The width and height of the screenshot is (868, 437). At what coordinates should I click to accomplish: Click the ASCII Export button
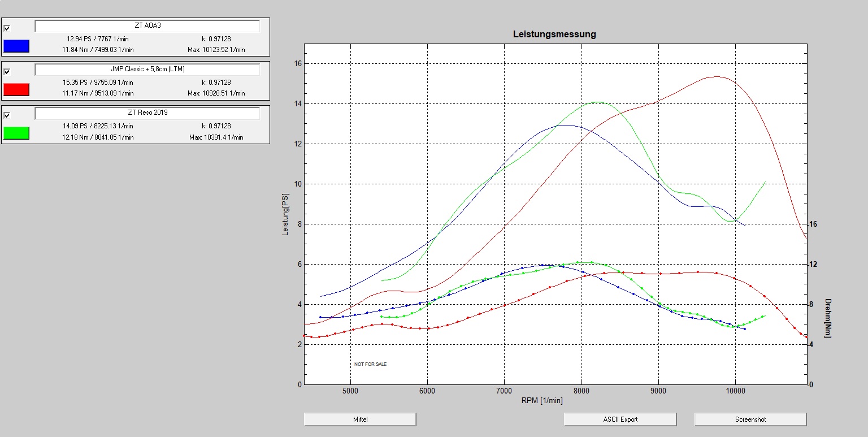pos(620,419)
